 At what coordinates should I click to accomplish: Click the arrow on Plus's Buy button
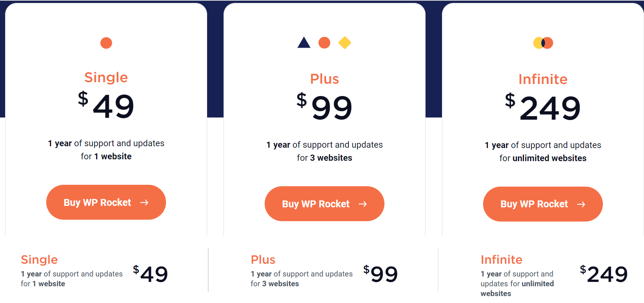363,204
